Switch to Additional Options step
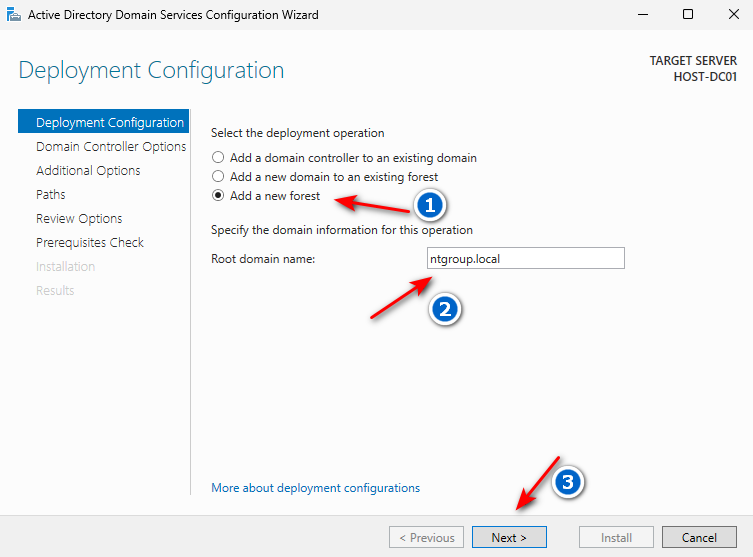Image resolution: width=753 pixels, height=557 pixels. (88, 170)
